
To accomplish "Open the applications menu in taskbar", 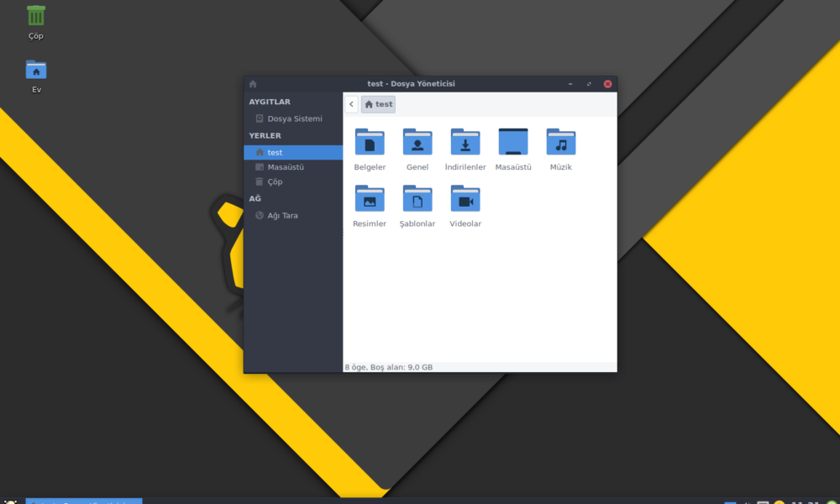I will tap(11, 501).
